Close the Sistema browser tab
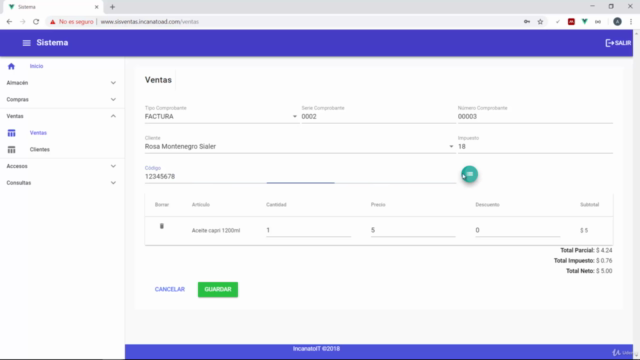The height and width of the screenshot is (360, 640). click(96, 7)
